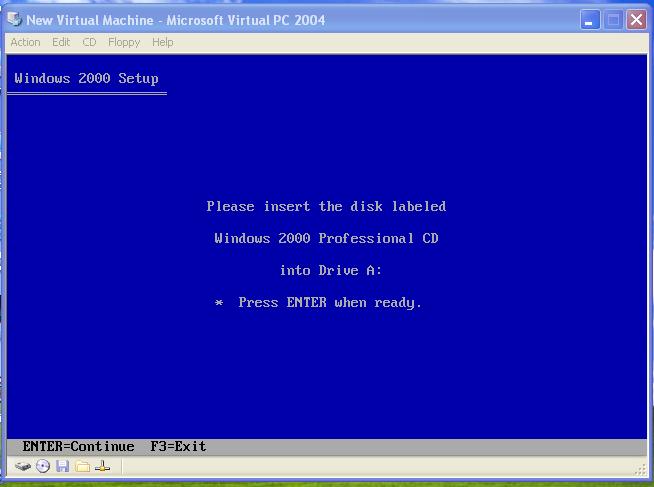Open the Floppy menu
654x487 pixels.
pyautogui.click(x=124, y=43)
